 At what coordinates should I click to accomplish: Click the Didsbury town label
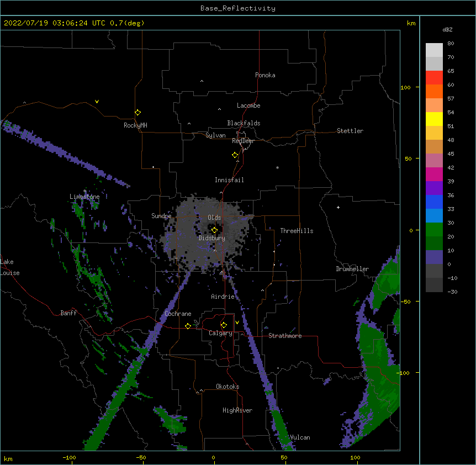[x=212, y=238]
